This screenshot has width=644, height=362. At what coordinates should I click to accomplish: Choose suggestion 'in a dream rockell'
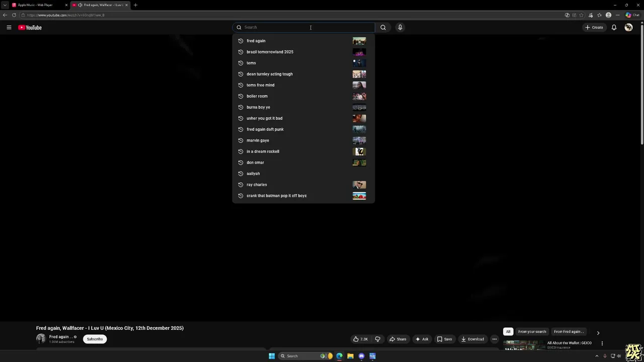tap(303, 151)
